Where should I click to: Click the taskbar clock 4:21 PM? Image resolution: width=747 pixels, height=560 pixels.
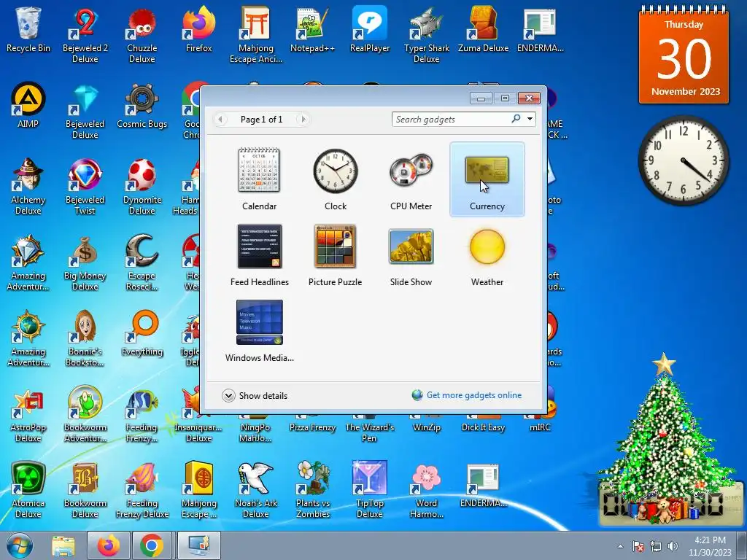[710, 545]
